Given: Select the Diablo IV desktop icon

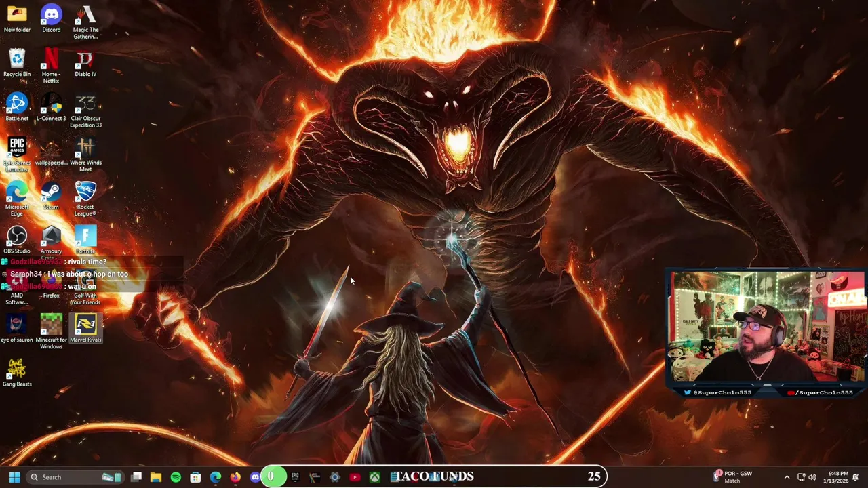Looking at the screenshot, I should (85, 63).
